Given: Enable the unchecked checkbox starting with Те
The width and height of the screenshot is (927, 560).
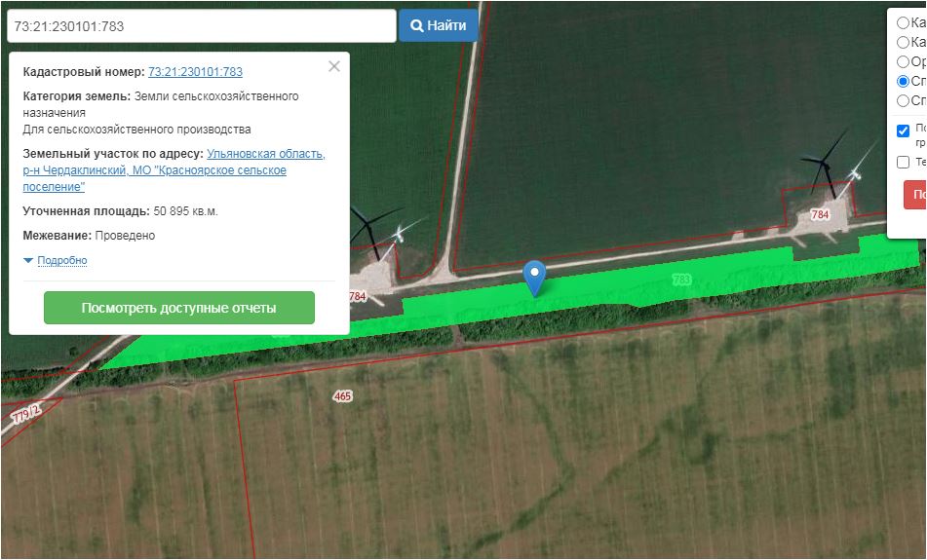Looking at the screenshot, I should 903,162.
